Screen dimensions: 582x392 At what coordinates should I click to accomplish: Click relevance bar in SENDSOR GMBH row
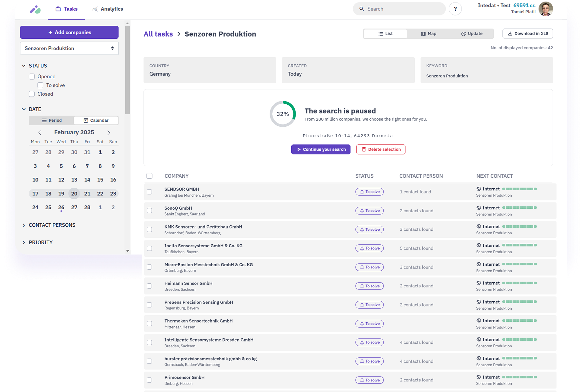(x=519, y=189)
